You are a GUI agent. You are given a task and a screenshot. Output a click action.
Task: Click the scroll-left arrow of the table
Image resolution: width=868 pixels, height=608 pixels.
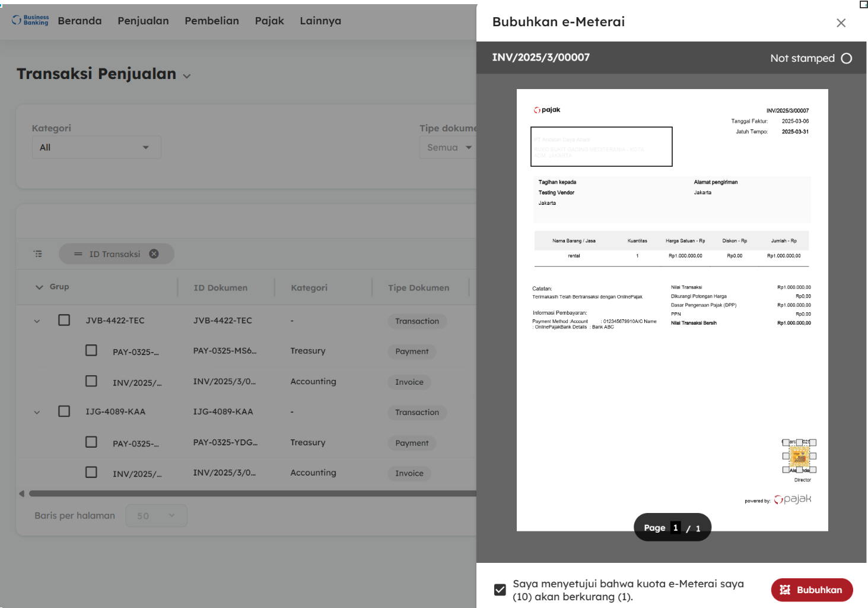(x=22, y=493)
